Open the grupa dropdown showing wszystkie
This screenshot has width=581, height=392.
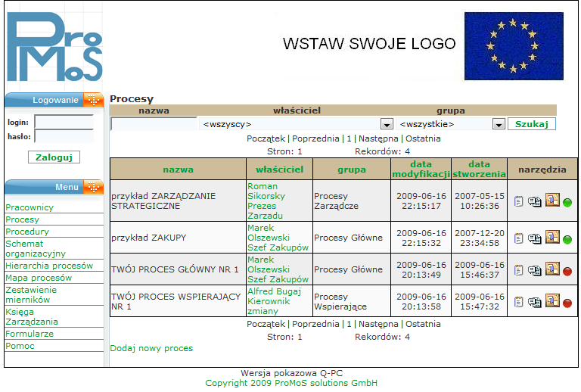[x=451, y=124]
